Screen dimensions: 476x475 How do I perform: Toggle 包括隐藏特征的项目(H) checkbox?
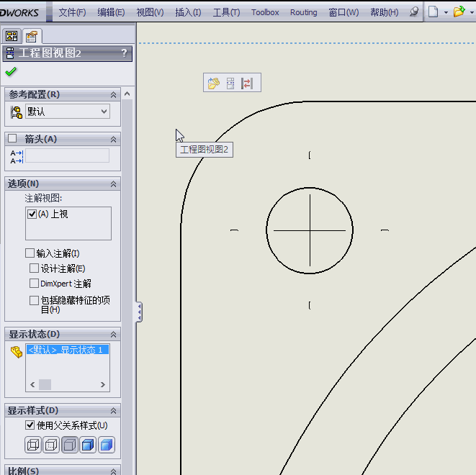pos(34,300)
